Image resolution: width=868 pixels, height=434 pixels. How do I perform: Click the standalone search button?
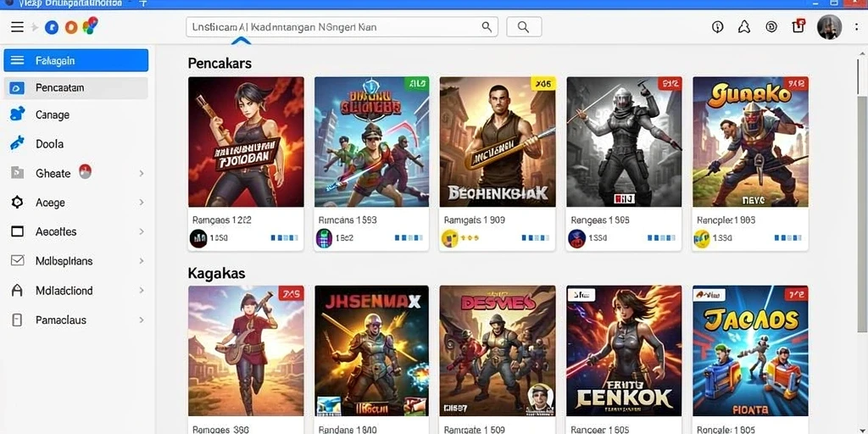[x=524, y=26]
